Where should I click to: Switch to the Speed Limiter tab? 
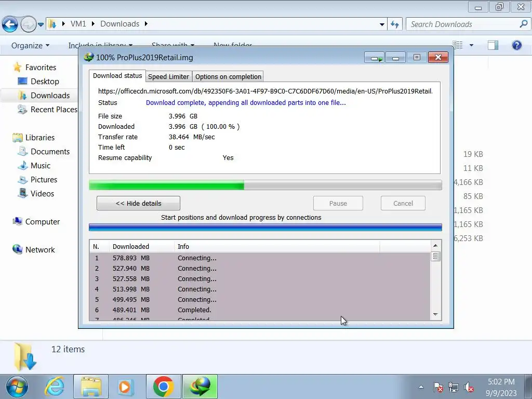click(169, 77)
